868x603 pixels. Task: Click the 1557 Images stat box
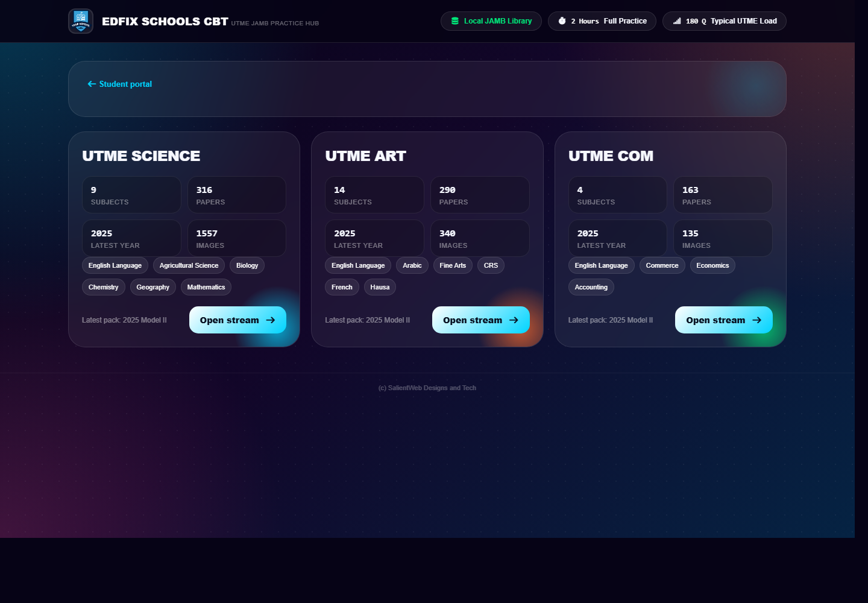click(237, 238)
